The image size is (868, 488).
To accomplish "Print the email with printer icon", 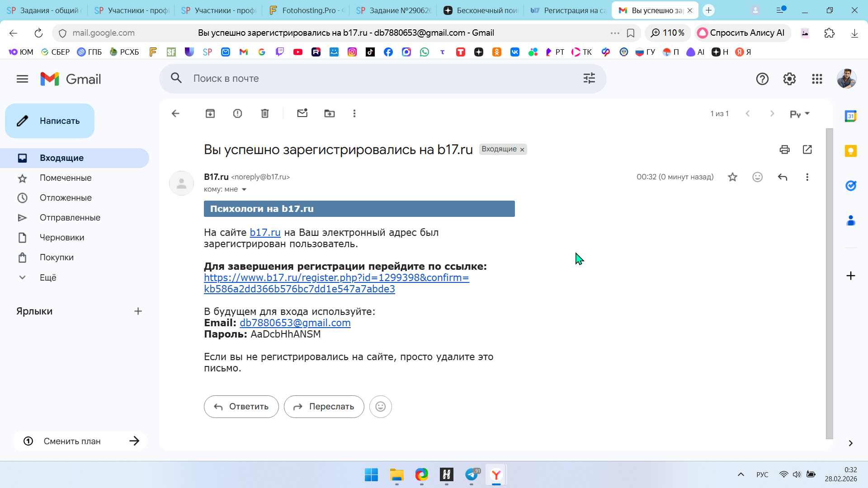I will tap(785, 150).
